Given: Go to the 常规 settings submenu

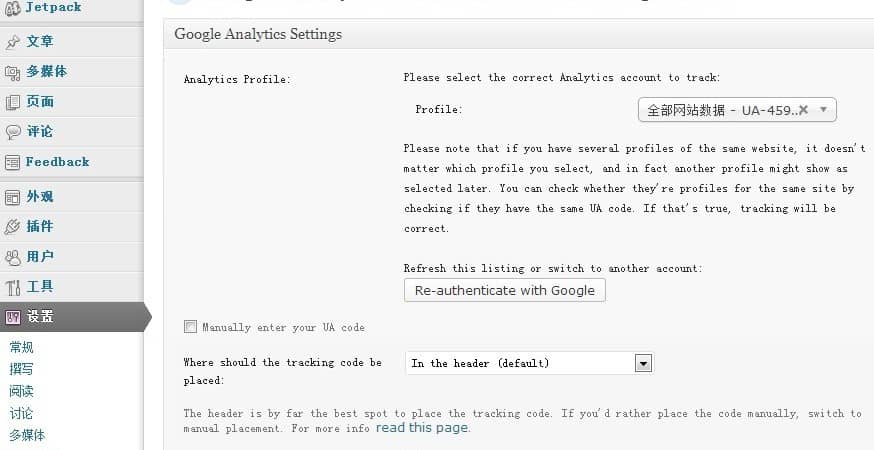Looking at the screenshot, I should coord(21,347).
